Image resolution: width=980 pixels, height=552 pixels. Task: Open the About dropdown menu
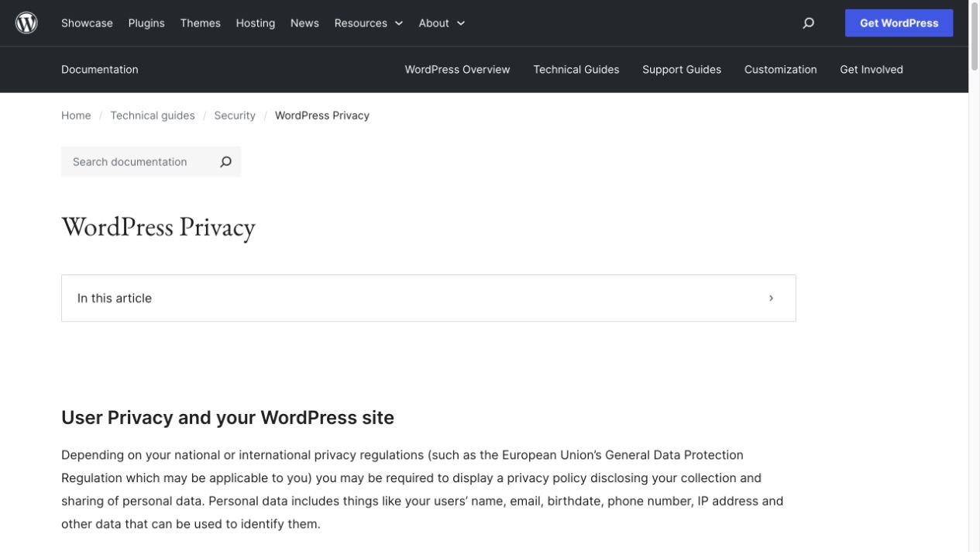click(x=442, y=23)
